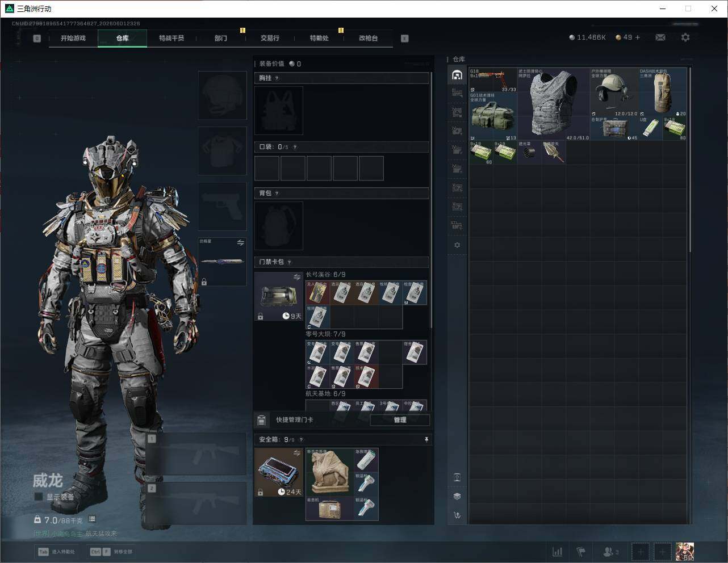This screenshot has width=728, height=563.
Task: Click the 零号大坝 keycard section label
Action: click(325, 334)
